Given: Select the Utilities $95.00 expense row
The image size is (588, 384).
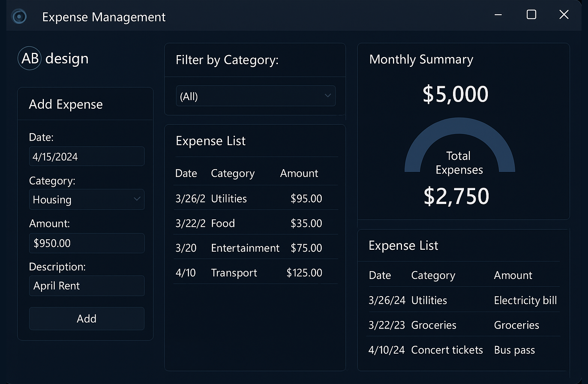Looking at the screenshot, I should (255, 198).
